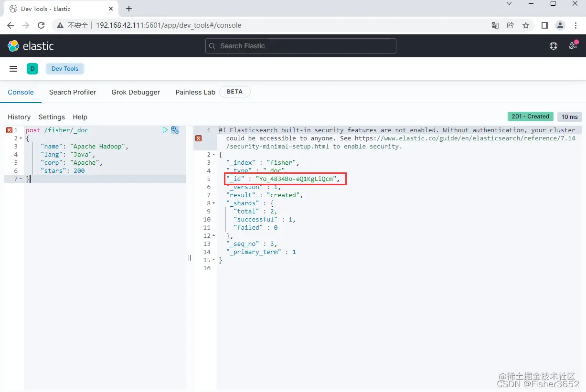Switch to the Console tab

tap(21, 92)
